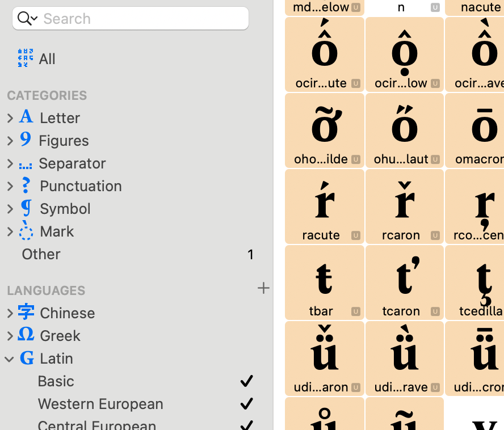The width and height of the screenshot is (504, 430).
Task: Click the Letter category icon
Action: click(x=26, y=117)
